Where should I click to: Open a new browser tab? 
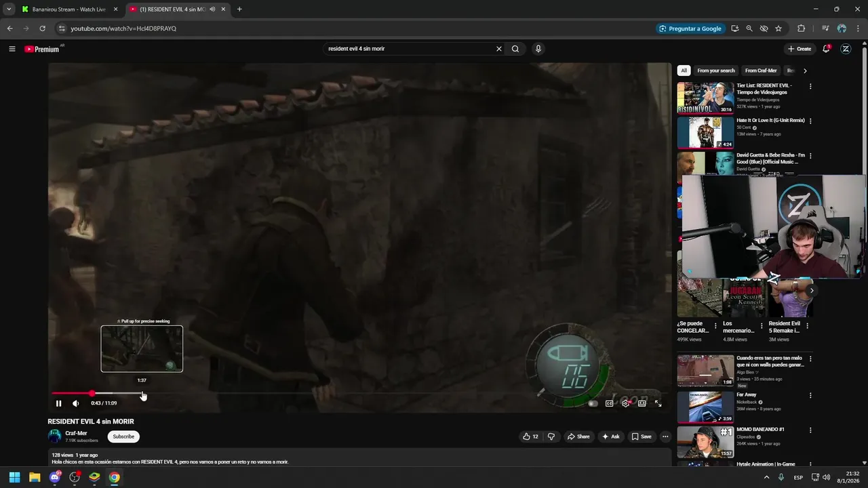pos(239,9)
